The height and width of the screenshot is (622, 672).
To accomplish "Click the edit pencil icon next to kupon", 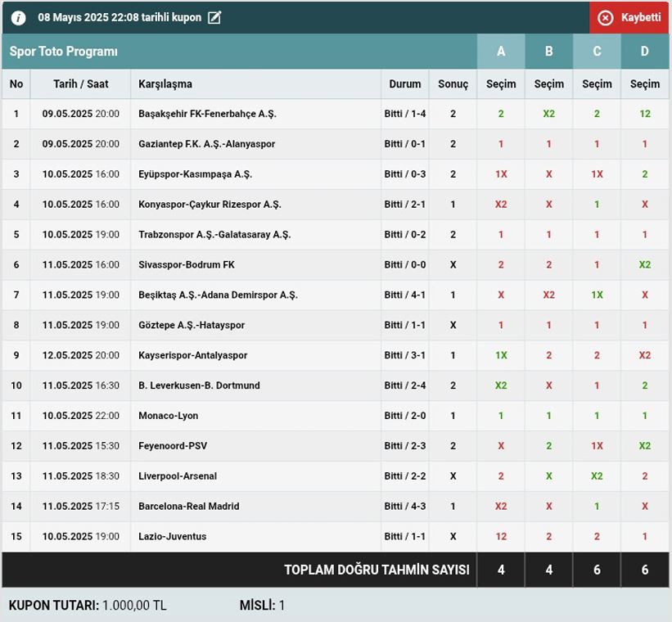I will [x=214, y=18].
